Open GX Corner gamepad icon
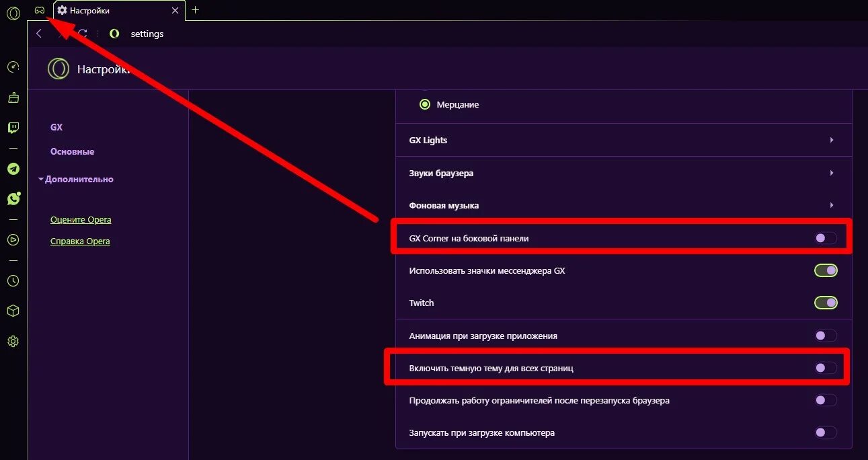 click(x=40, y=11)
